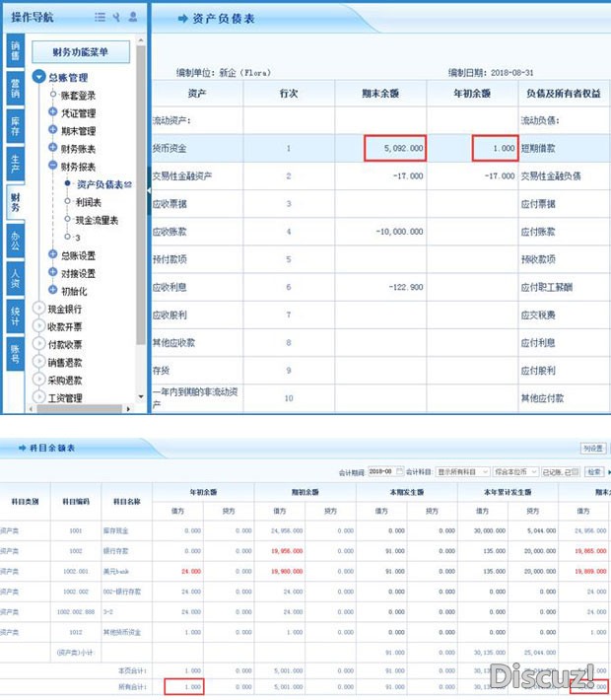Collapse the 财务报表 node
Screen dimensions: 611x700
coord(52,166)
